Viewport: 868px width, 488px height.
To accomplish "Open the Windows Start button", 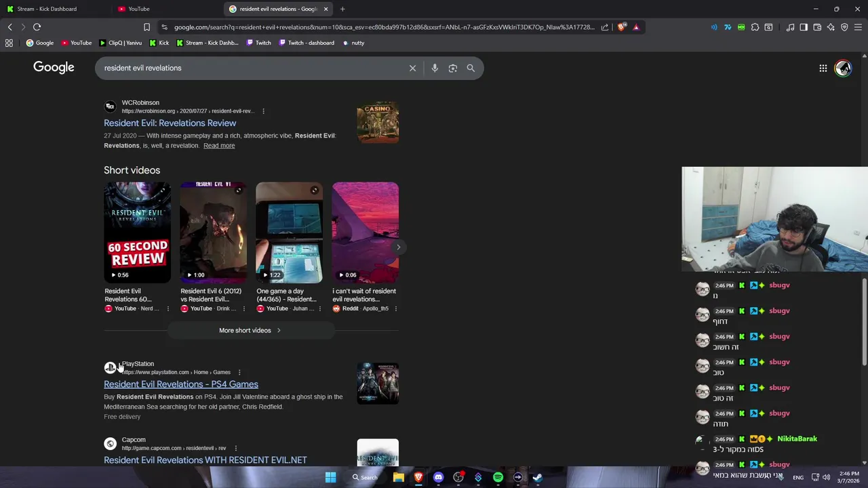I will click(330, 477).
